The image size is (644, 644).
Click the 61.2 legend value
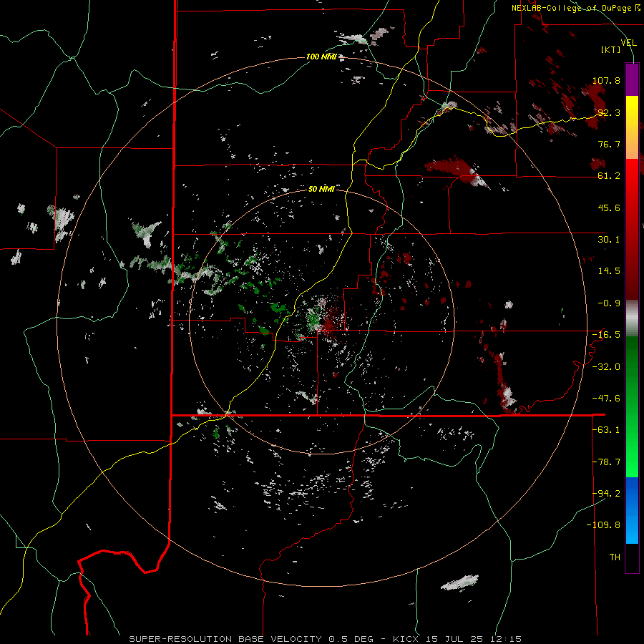pos(609,176)
